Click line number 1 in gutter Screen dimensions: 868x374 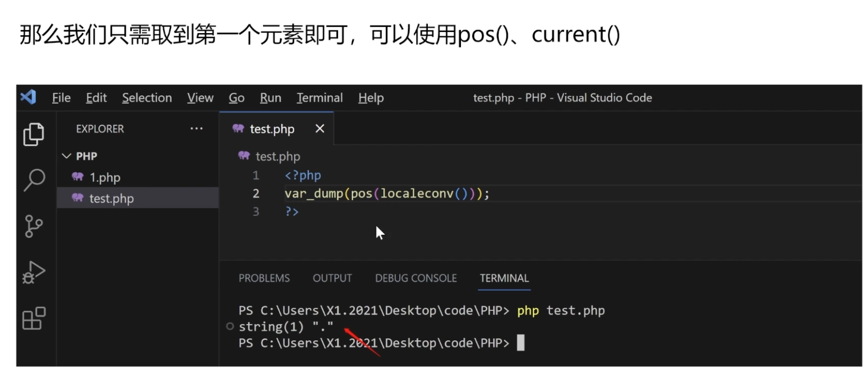pyautogui.click(x=256, y=175)
